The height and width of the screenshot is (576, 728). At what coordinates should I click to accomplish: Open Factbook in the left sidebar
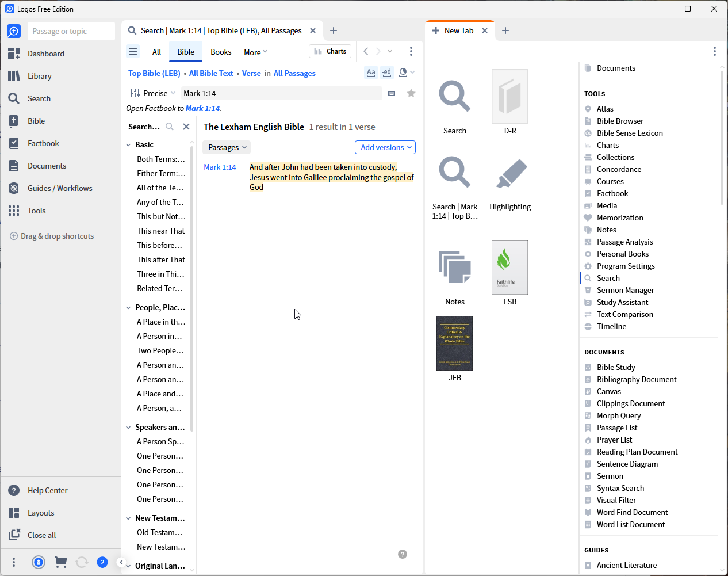coord(43,143)
